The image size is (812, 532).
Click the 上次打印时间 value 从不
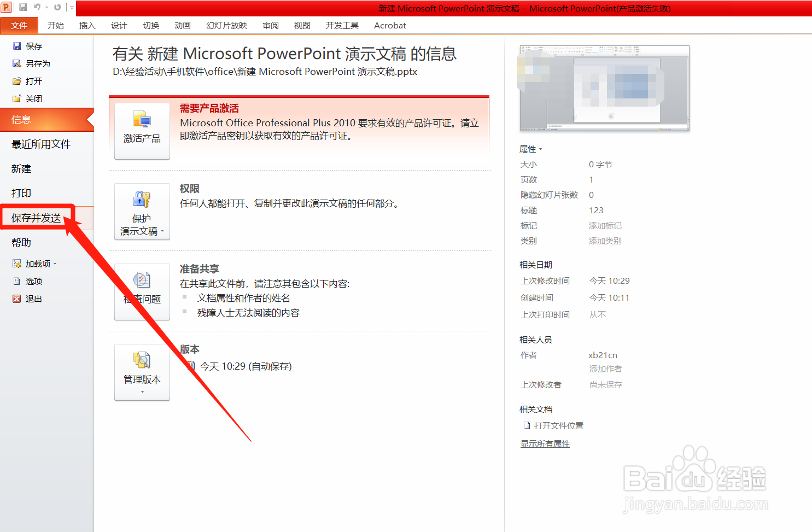[598, 315]
